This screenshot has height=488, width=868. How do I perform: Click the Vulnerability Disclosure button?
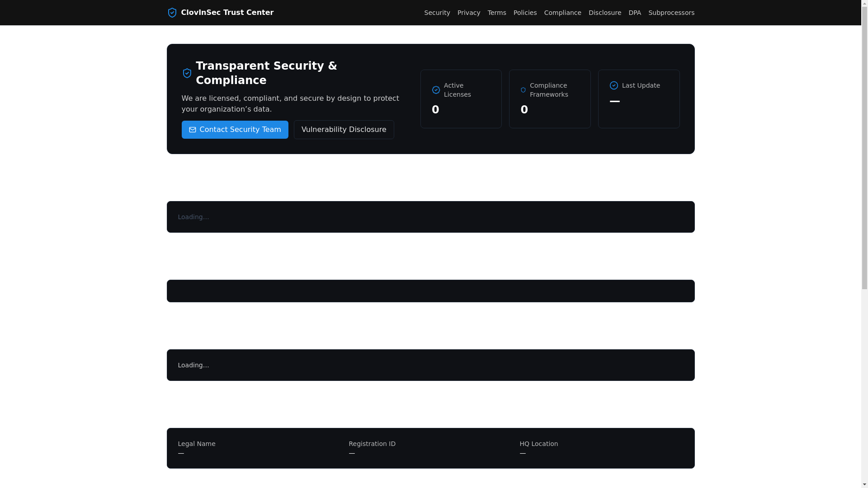pos(344,130)
